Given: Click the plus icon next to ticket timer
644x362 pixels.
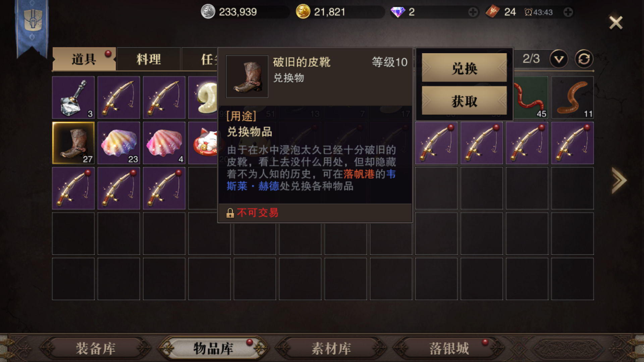Looking at the screenshot, I should (568, 12).
